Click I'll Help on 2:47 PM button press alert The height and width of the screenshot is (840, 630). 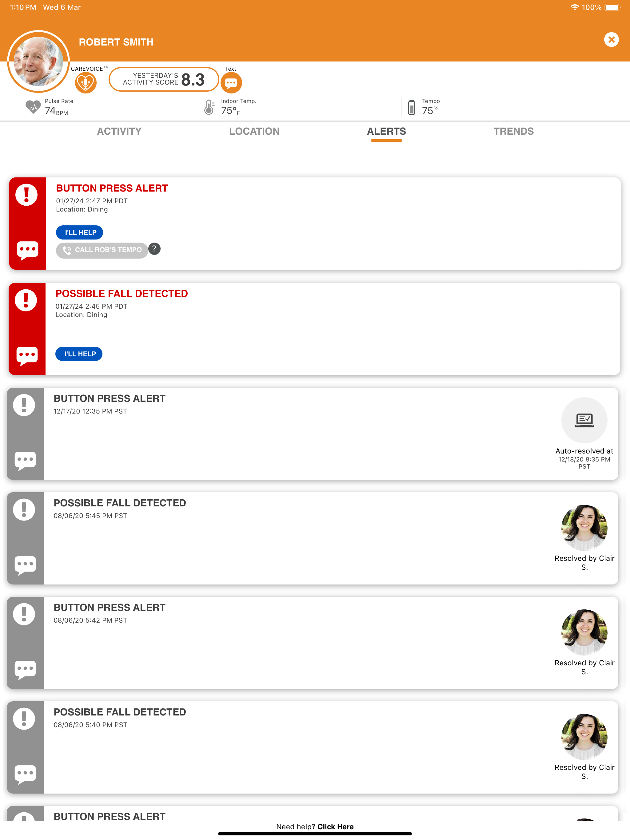80,232
